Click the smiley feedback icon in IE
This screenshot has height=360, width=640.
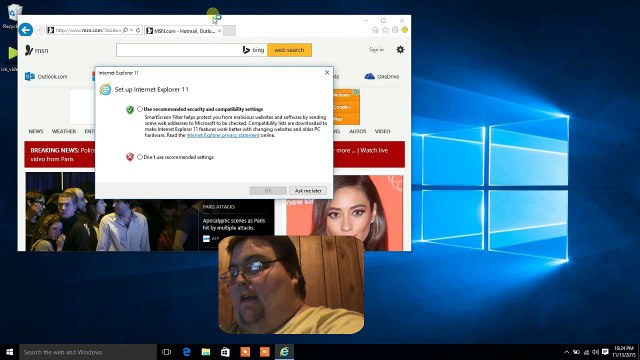coord(404,30)
